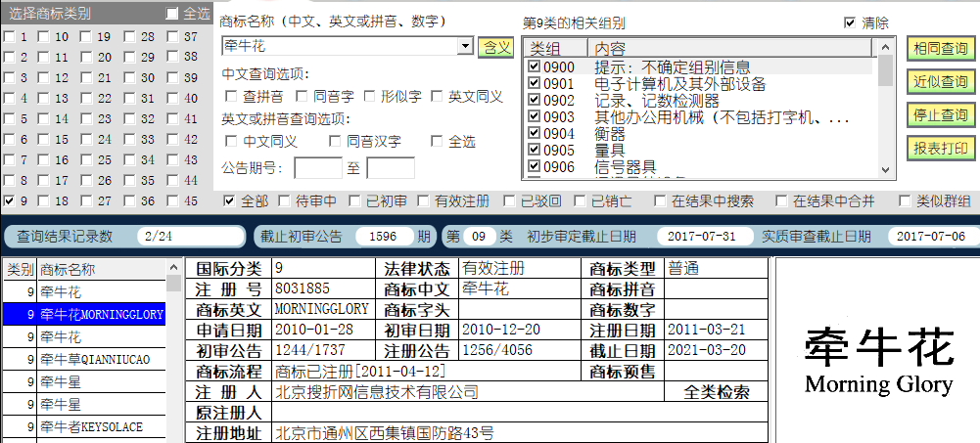Check trademark class 45 checkbox
The height and width of the screenshot is (443, 980).
173,200
